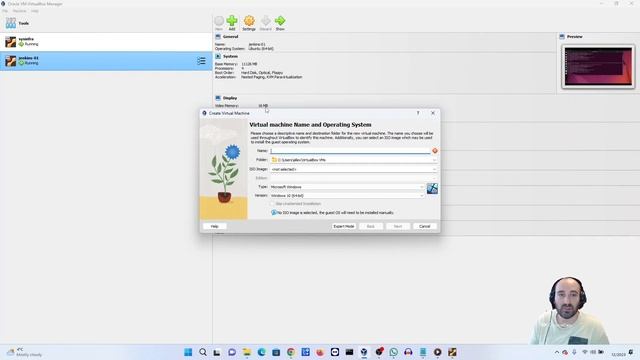Screen dimensions: 640x360
Task: Click the green Show arrow toolbar icon
Action: tap(280, 23)
